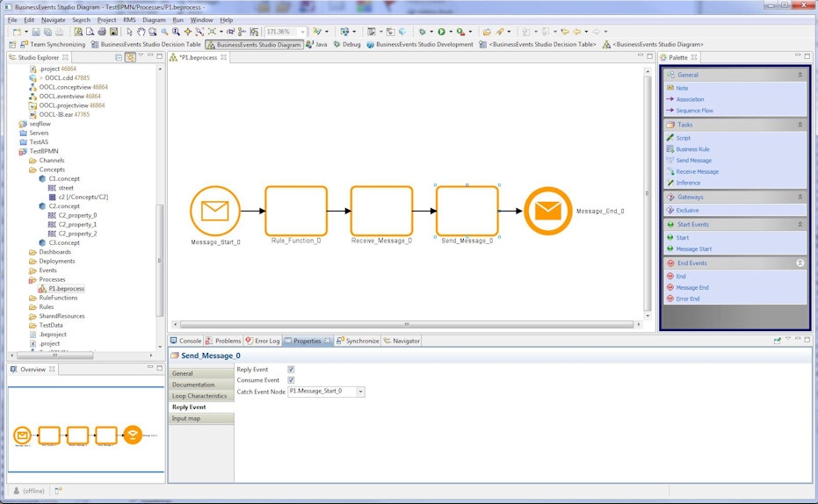Select the Message Start event tool
This screenshot has width=818, height=504.
[693, 249]
